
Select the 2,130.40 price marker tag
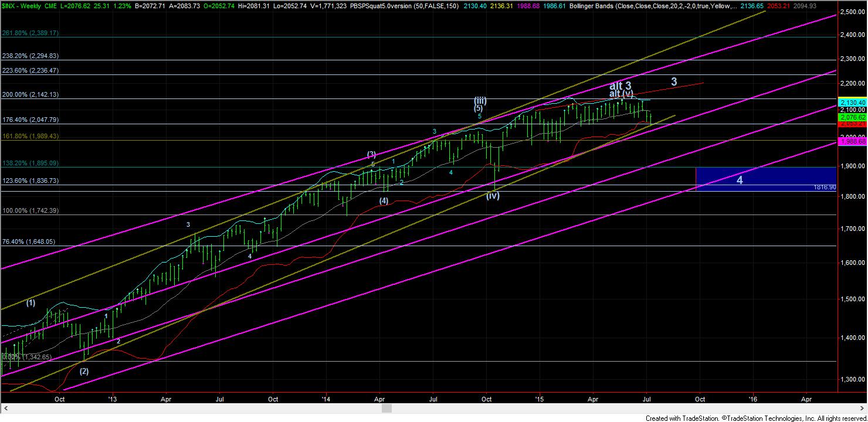(852, 102)
